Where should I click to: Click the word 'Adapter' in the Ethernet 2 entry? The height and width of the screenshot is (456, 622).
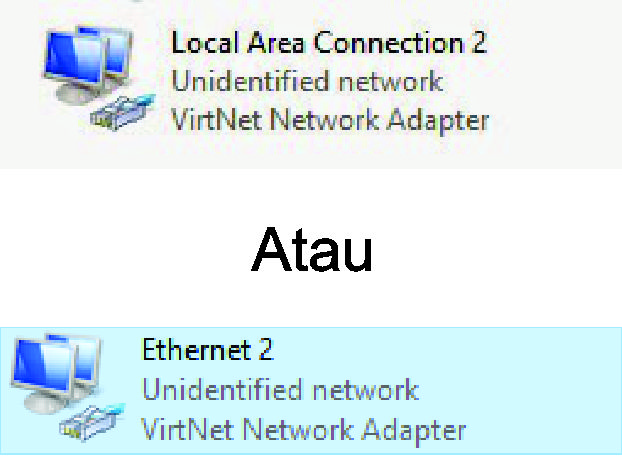tap(414, 431)
